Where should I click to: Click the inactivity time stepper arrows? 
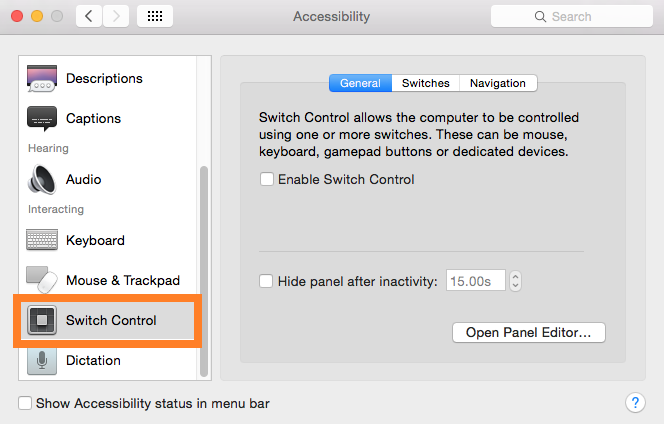pyautogui.click(x=516, y=282)
